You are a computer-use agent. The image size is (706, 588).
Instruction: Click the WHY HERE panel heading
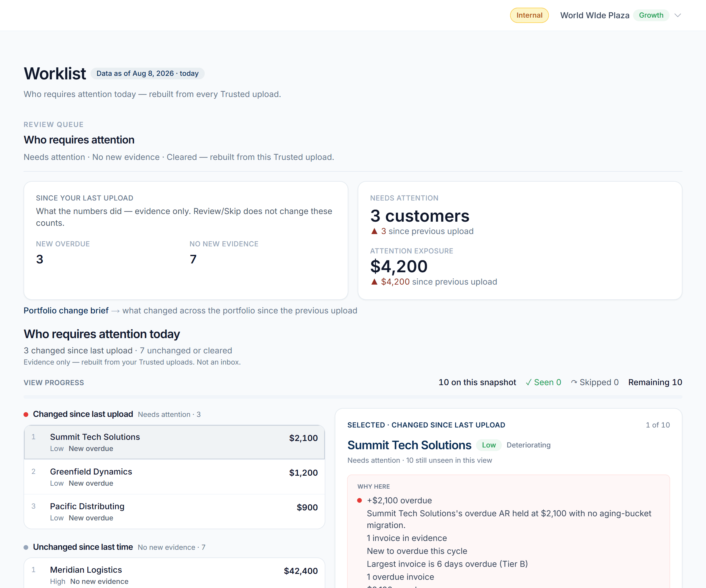point(374,487)
